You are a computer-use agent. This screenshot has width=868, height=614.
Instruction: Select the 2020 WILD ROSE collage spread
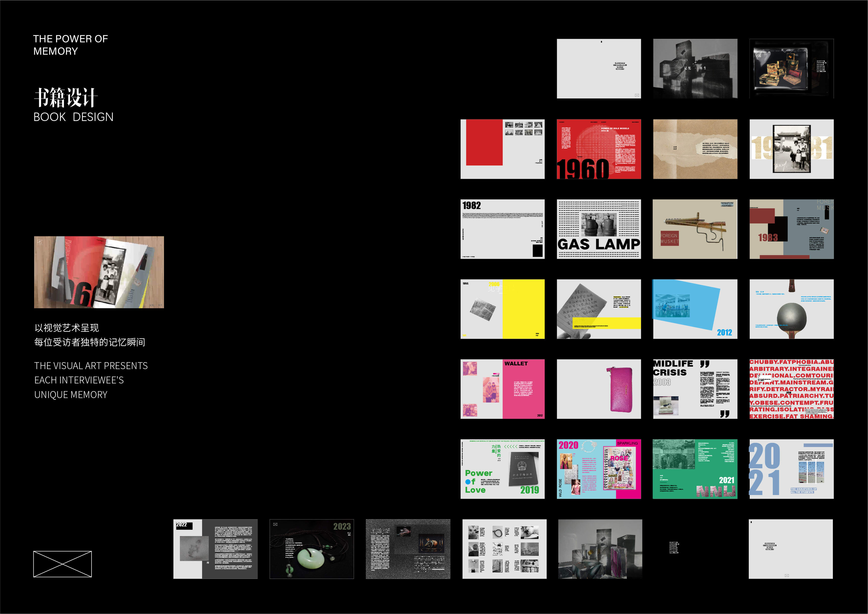pos(598,469)
